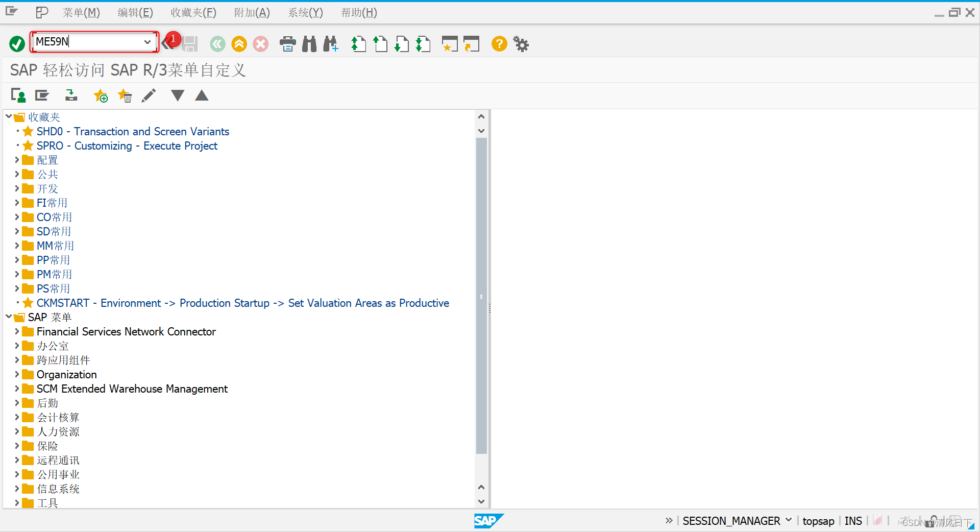Click the Delete Favorites star-trash icon
The width and height of the screenshot is (980, 532).
[x=125, y=95]
